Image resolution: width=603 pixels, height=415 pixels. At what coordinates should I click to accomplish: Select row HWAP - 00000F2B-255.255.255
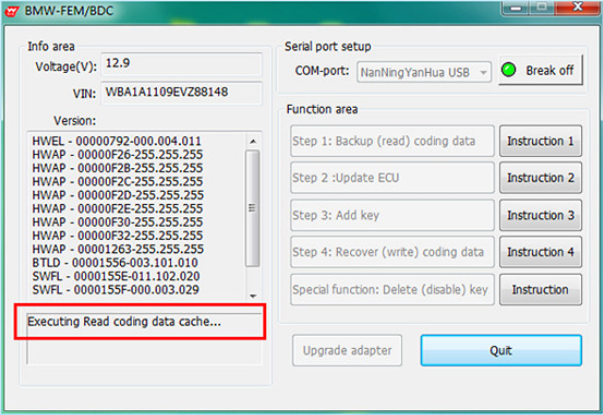pyautogui.click(x=117, y=168)
